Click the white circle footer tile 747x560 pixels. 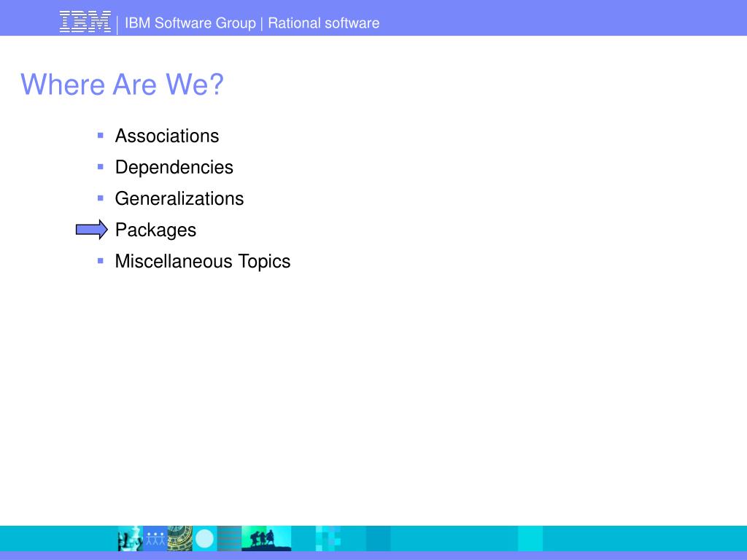coord(205,539)
